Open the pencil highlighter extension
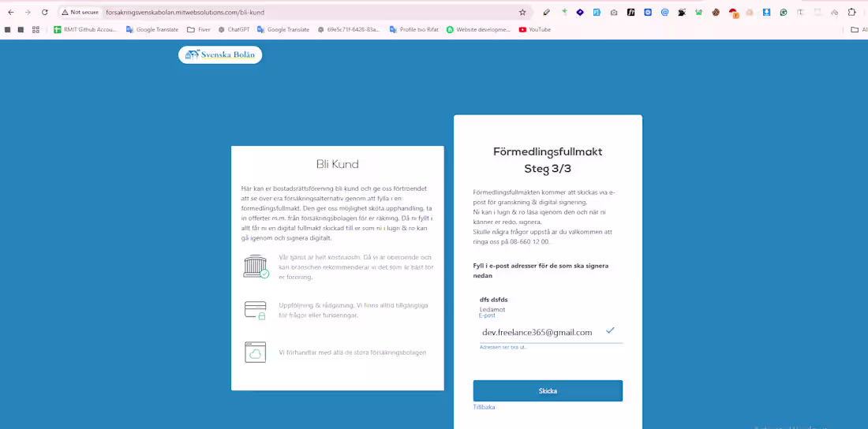The height and width of the screenshot is (429, 868). 546,12
